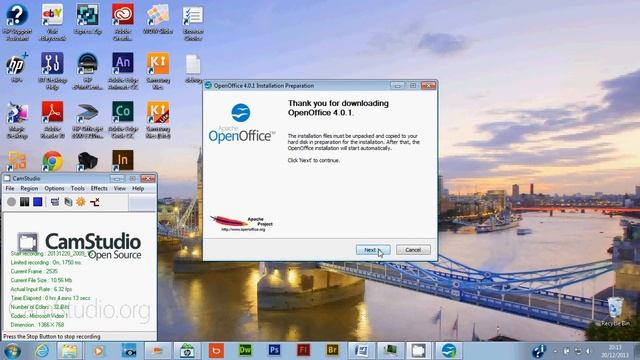Cancel the OpenOffice installation
The width and height of the screenshot is (640, 360).
[x=413, y=250]
